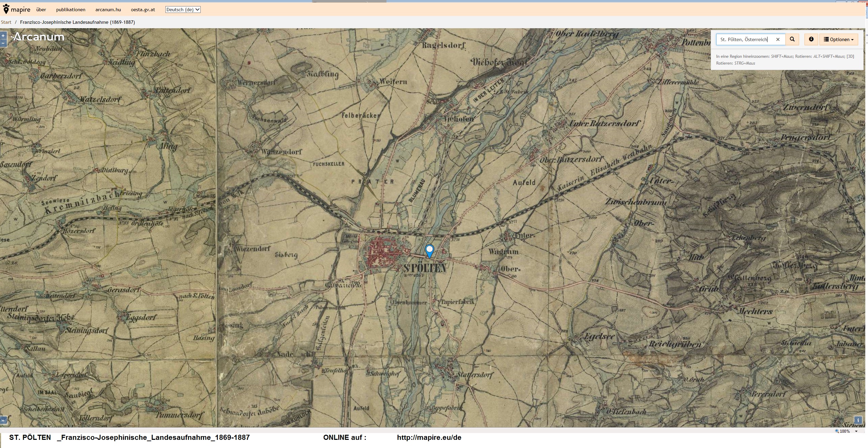This screenshot has width=868, height=448.
Task: Click the Arcanum logo on map
Action: pos(38,37)
